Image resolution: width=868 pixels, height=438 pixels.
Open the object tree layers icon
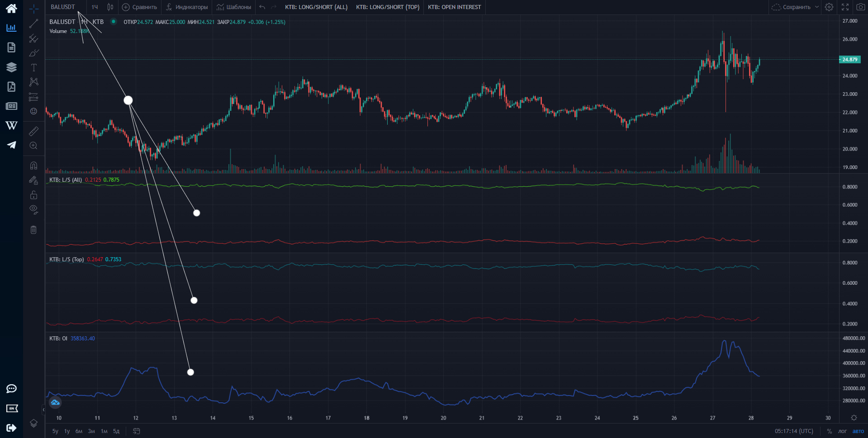tap(34, 423)
